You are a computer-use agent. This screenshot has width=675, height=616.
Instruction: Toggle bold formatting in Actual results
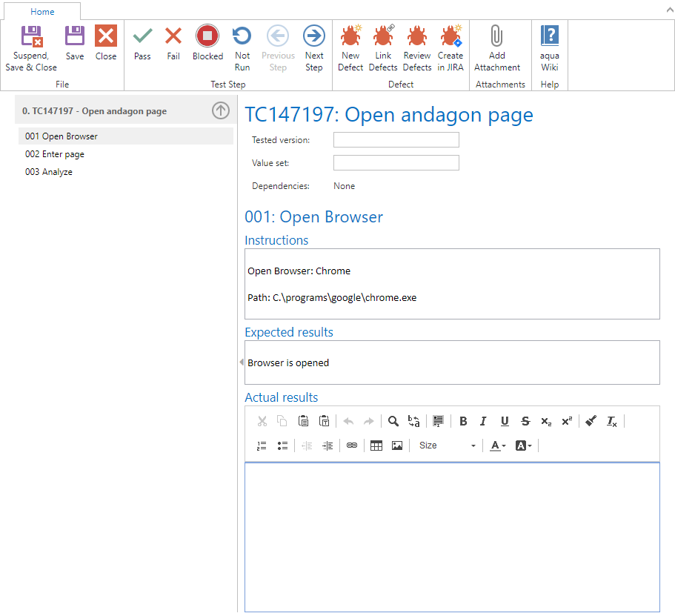[x=463, y=421]
